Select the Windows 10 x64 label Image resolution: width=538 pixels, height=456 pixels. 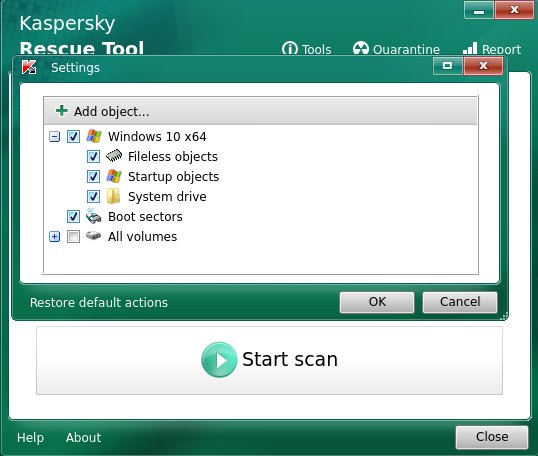pyautogui.click(x=157, y=137)
